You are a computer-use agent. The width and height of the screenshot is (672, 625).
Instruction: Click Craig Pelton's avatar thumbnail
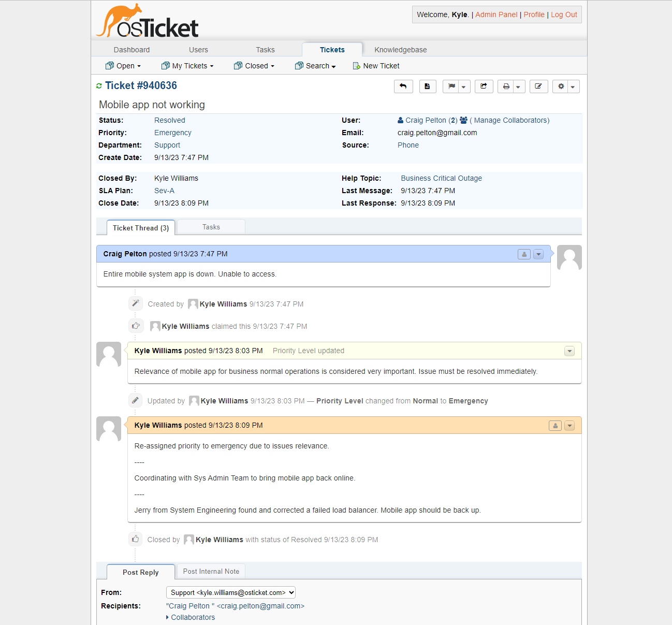569,257
